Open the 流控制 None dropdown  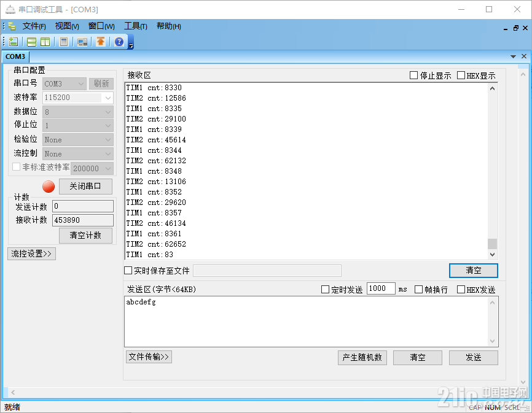(x=77, y=154)
